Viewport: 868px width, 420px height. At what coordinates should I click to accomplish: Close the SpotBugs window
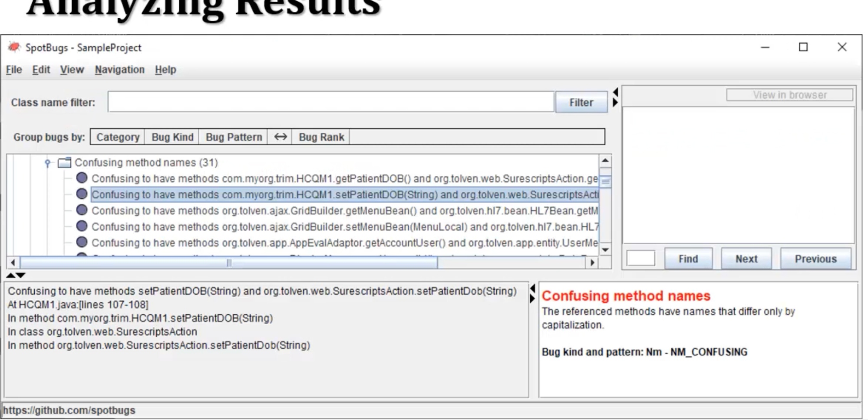point(842,47)
